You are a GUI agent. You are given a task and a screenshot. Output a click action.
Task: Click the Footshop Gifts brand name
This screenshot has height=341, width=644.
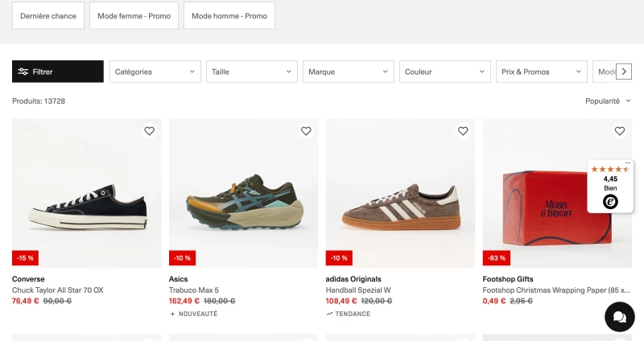pos(508,279)
